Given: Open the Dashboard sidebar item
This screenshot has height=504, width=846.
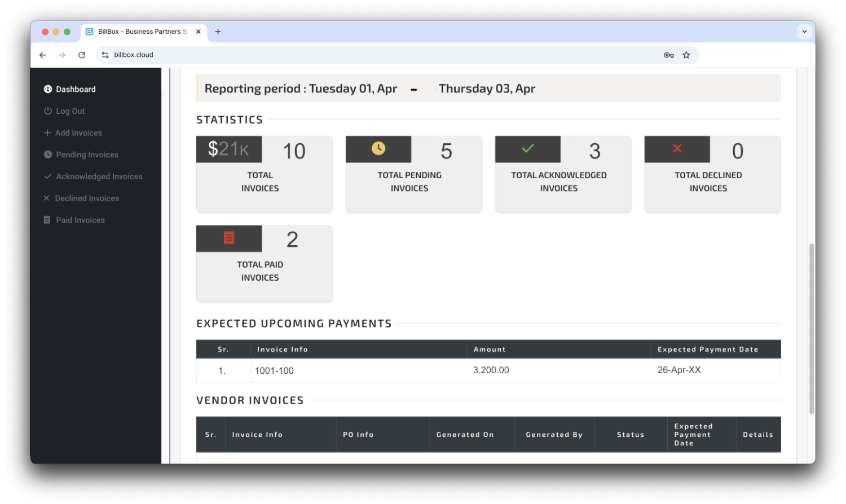Looking at the screenshot, I should 76,90.
